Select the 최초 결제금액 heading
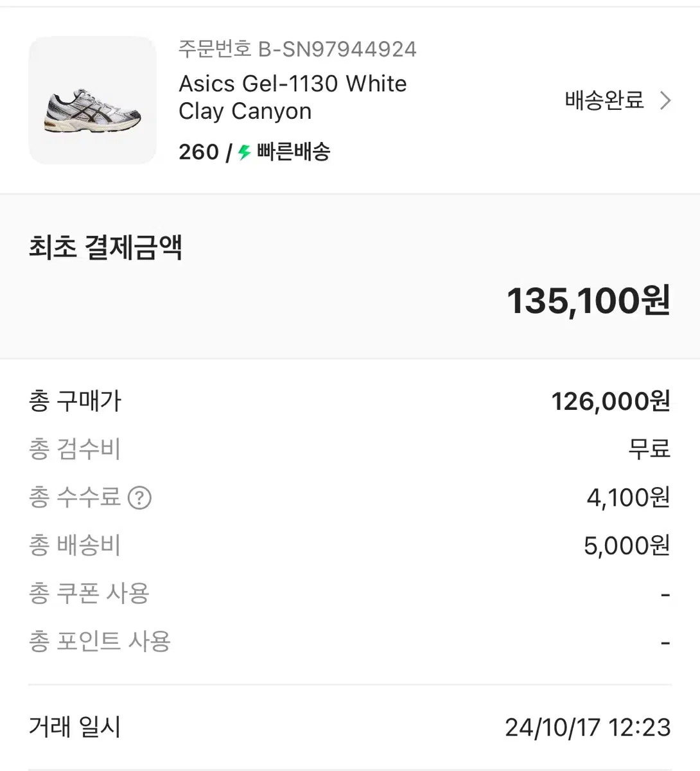700x771 pixels. (x=106, y=247)
